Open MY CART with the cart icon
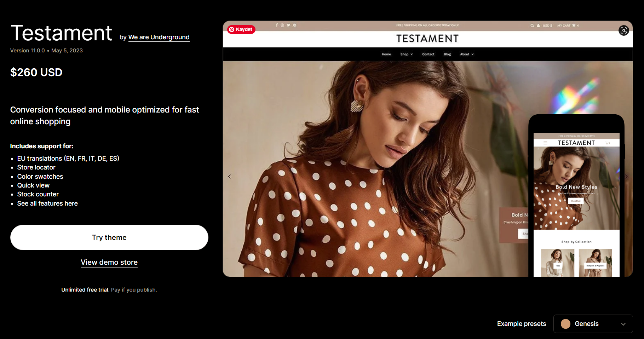The image size is (644, 339). point(568,25)
